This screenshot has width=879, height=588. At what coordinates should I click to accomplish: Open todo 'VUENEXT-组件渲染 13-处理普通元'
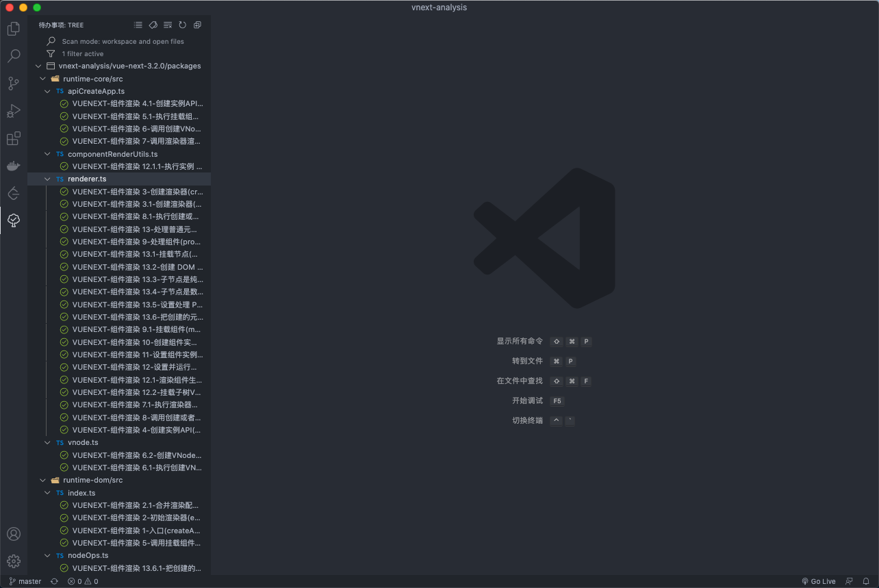click(x=119, y=229)
